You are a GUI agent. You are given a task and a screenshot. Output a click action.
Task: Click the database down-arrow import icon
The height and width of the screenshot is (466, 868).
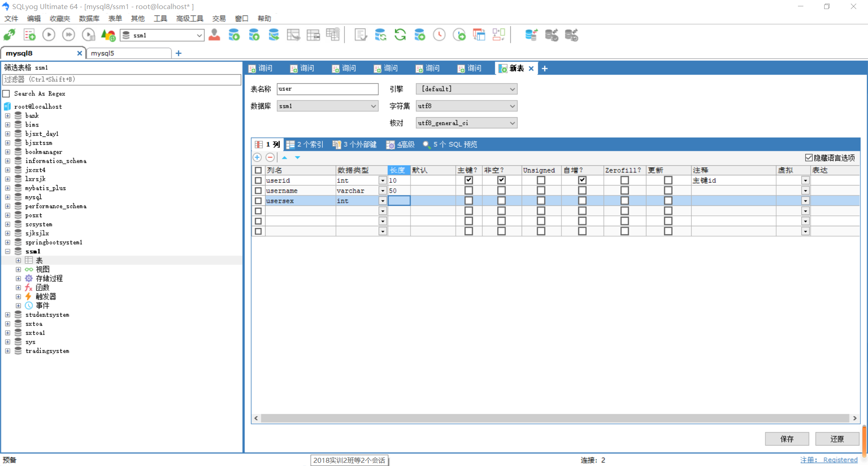(x=234, y=35)
